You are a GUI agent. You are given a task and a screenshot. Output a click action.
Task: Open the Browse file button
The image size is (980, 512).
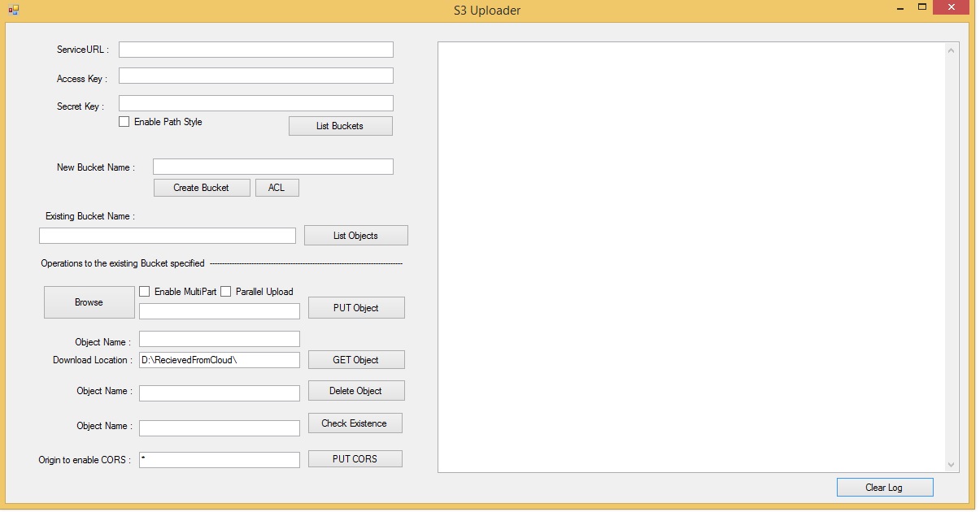(89, 302)
